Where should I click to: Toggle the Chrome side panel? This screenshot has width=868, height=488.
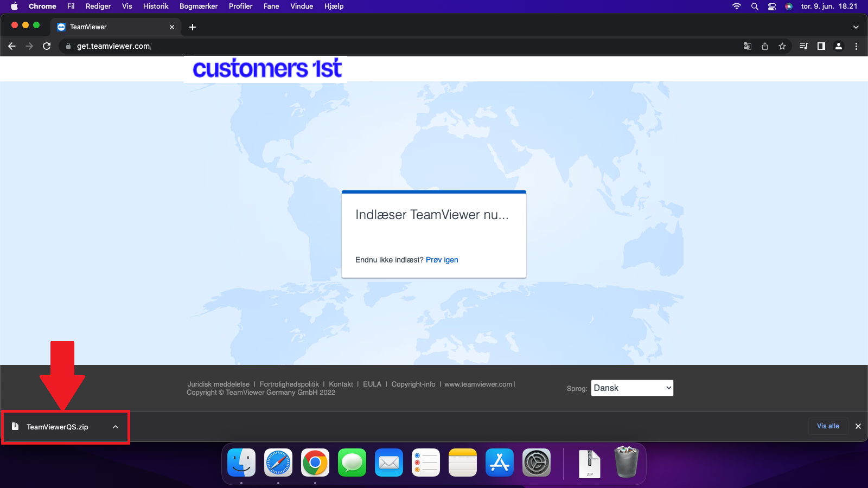821,46
